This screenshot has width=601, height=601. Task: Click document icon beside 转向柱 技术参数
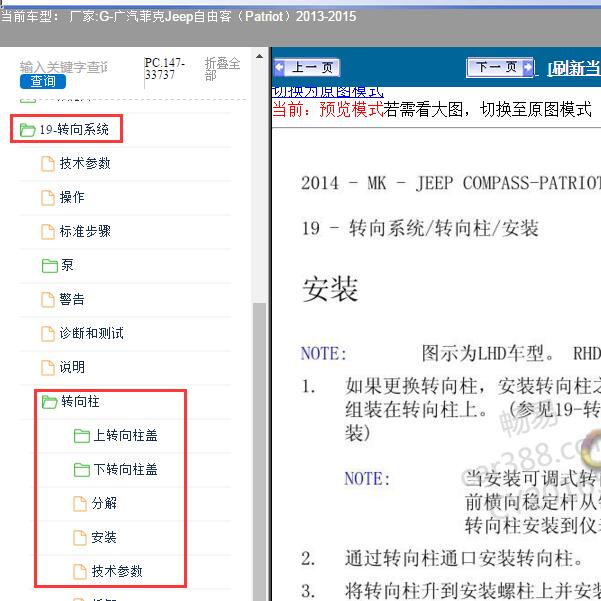coord(80,571)
